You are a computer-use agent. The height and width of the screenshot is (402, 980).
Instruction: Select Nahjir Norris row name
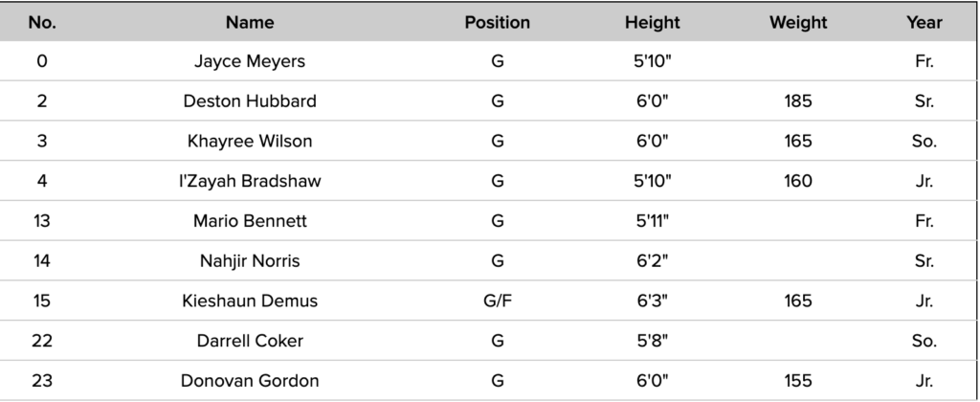[250, 261]
